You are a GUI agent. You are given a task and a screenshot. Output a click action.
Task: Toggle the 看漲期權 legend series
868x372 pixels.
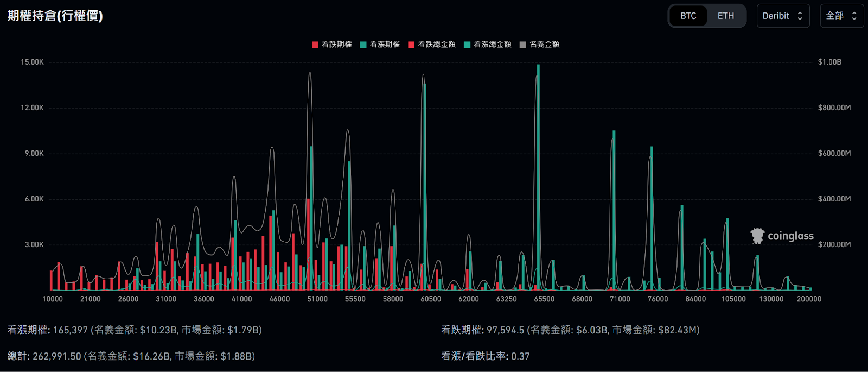coord(380,45)
